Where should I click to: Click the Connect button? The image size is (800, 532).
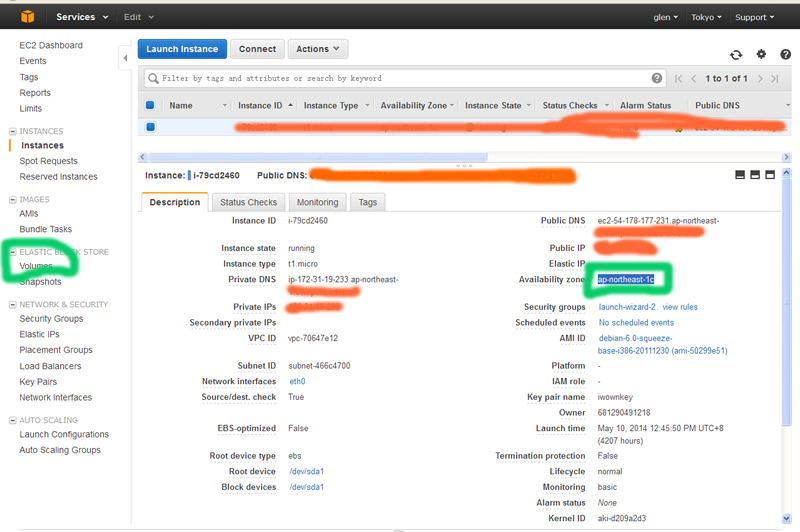pyautogui.click(x=257, y=49)
